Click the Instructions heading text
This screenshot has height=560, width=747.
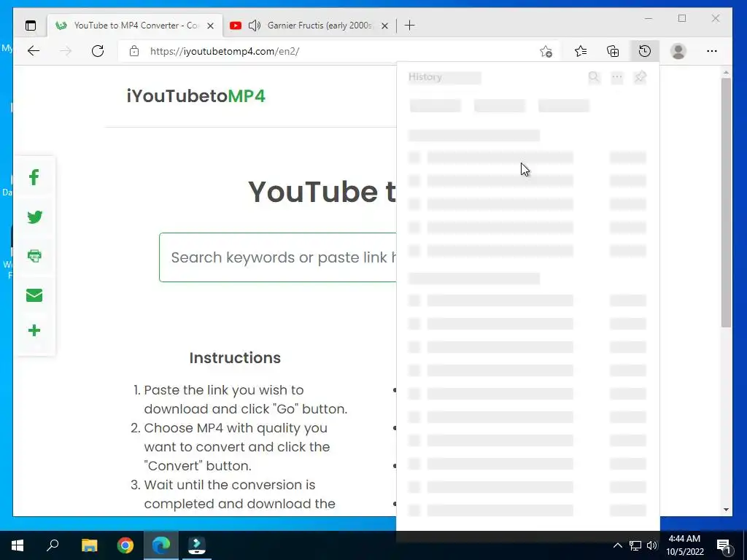pos(235,357)
